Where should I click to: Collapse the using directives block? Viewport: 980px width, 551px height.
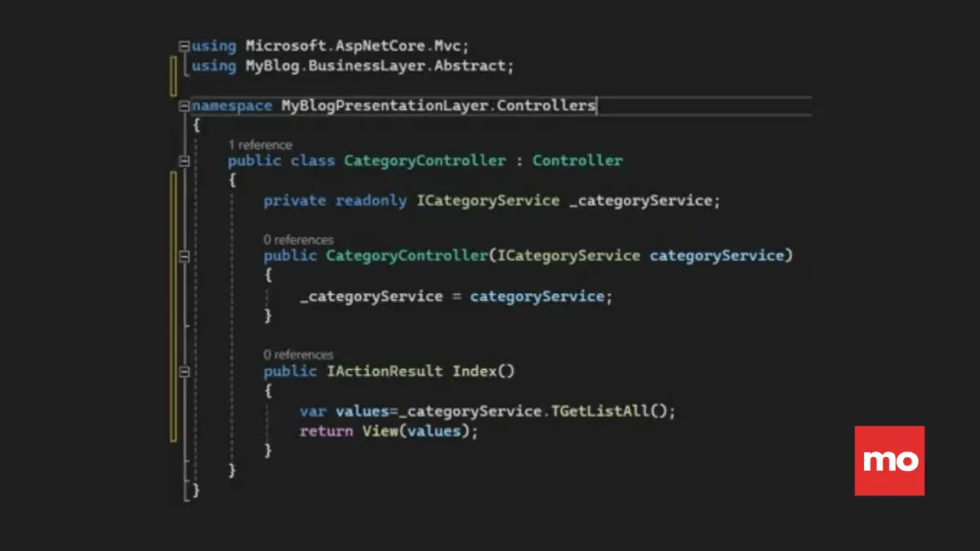point(185,47)
